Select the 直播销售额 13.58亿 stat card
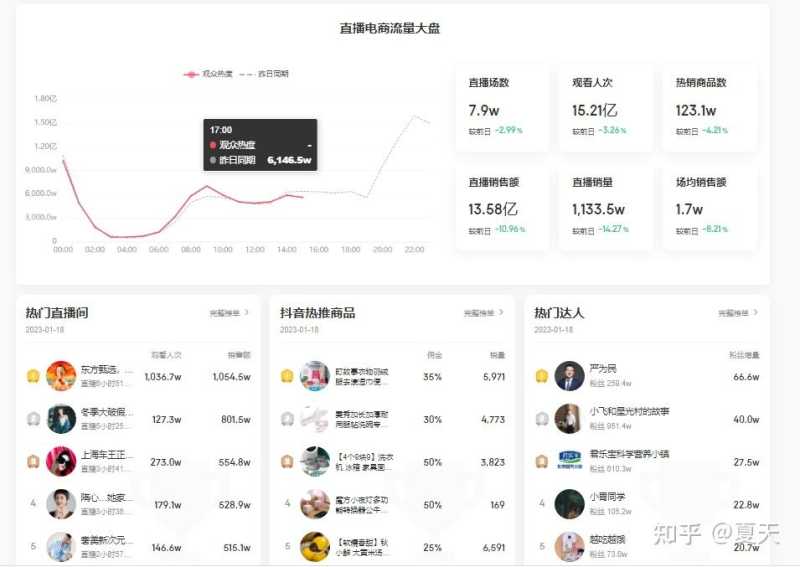Image resolution: width=800 pixels, height=567 pixels. click(x=503, y=207)
